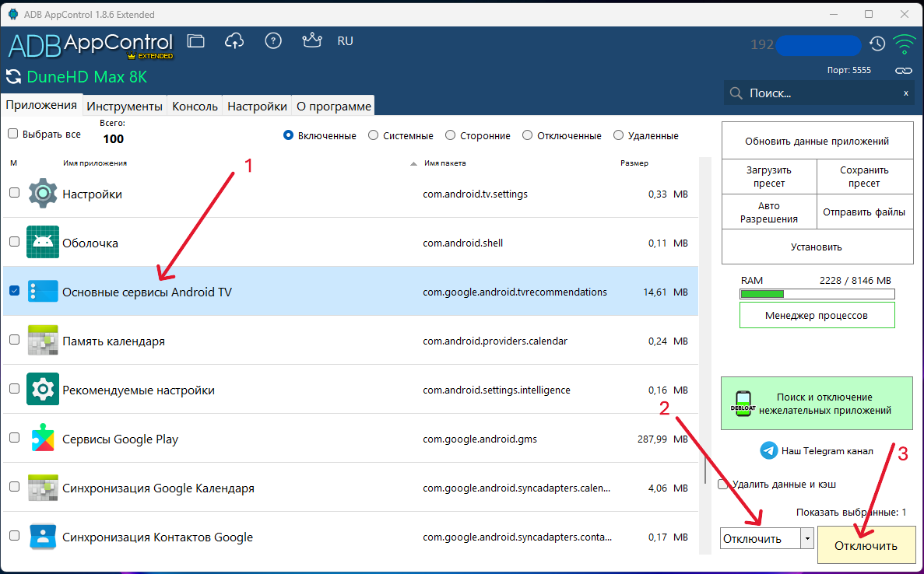Click Поиск и отключение нежелательных приложений
924x574 pixels.
(817, 404)
